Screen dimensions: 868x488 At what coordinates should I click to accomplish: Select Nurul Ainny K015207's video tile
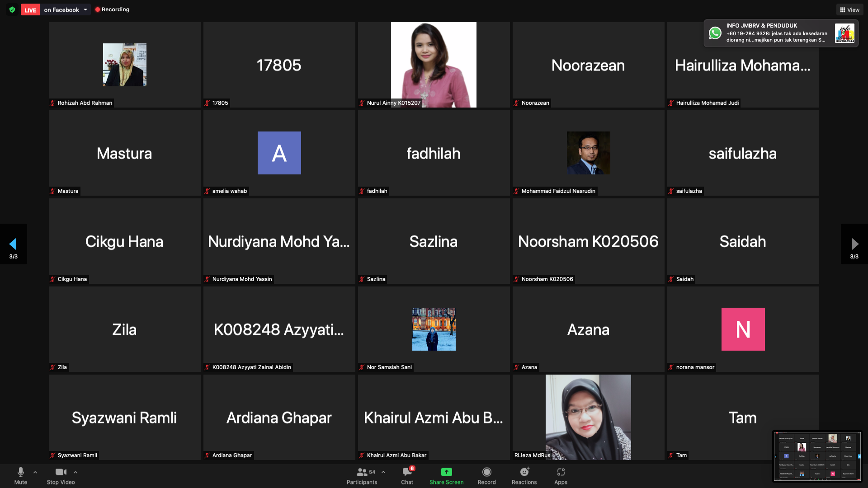[434, 65]
